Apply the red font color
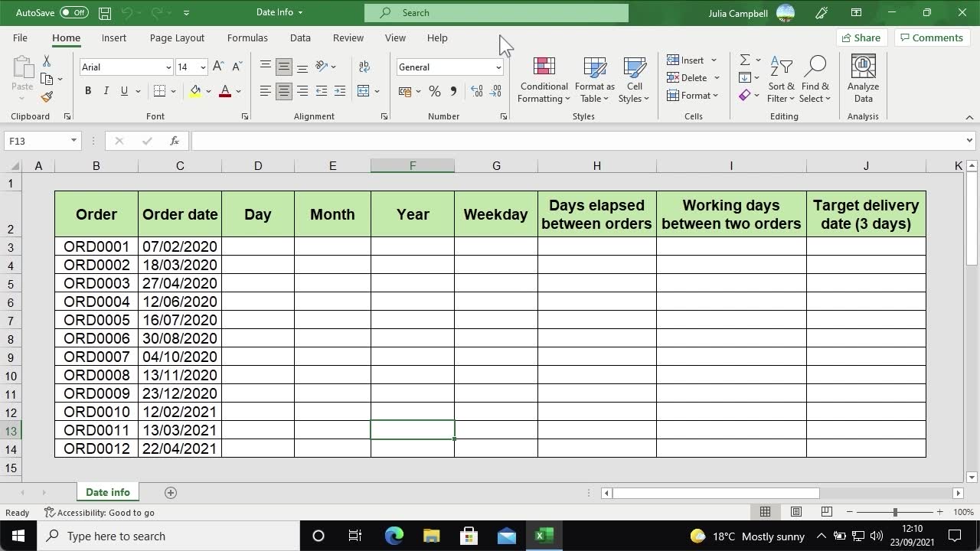This screenshot has width=980, height=551. (225, 91)
